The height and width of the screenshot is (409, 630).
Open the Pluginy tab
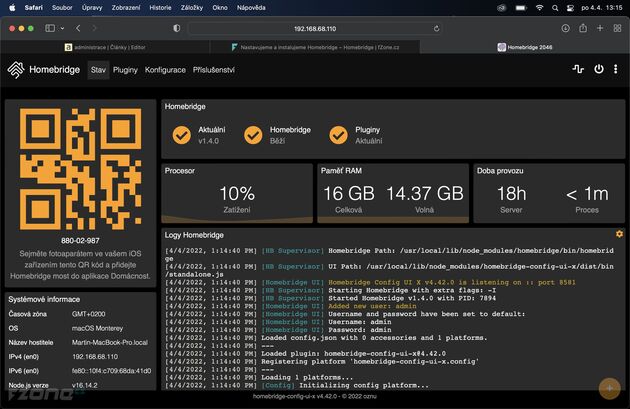pyautogui.click(x=125, y=70)
